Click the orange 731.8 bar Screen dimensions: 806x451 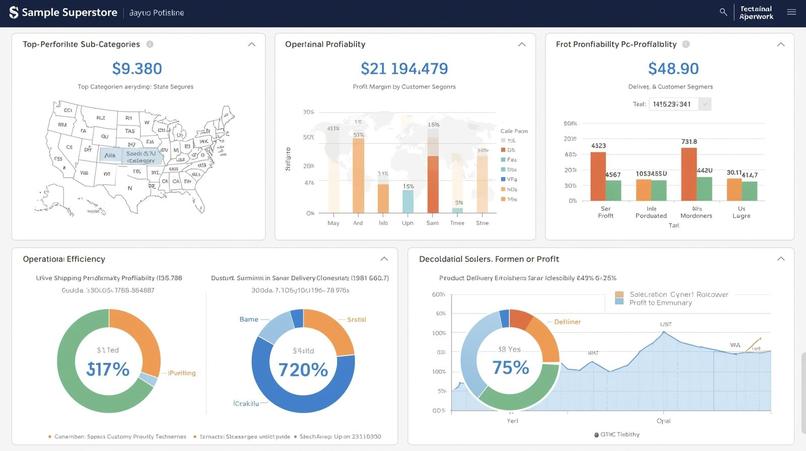(689, 174)
